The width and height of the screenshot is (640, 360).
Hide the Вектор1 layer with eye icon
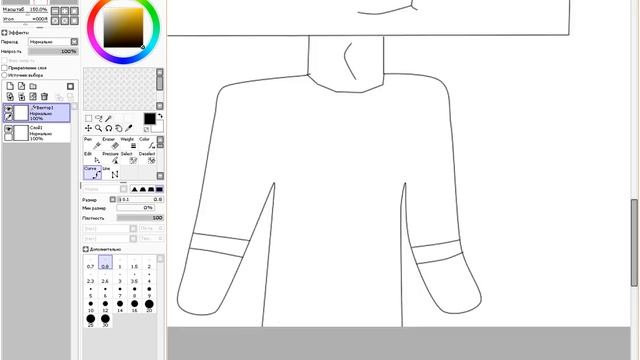coord(8,109)
